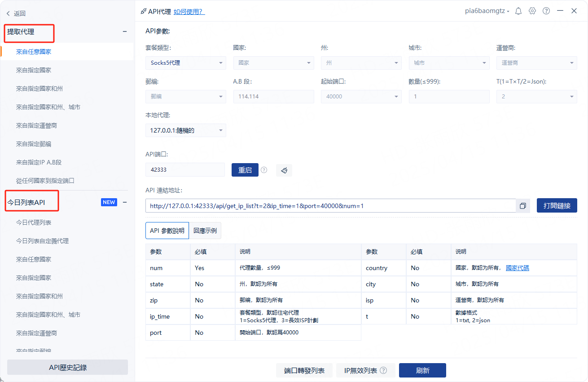Click the broom clear icon next to 重启
588x382 pixels.
point(284,170)
